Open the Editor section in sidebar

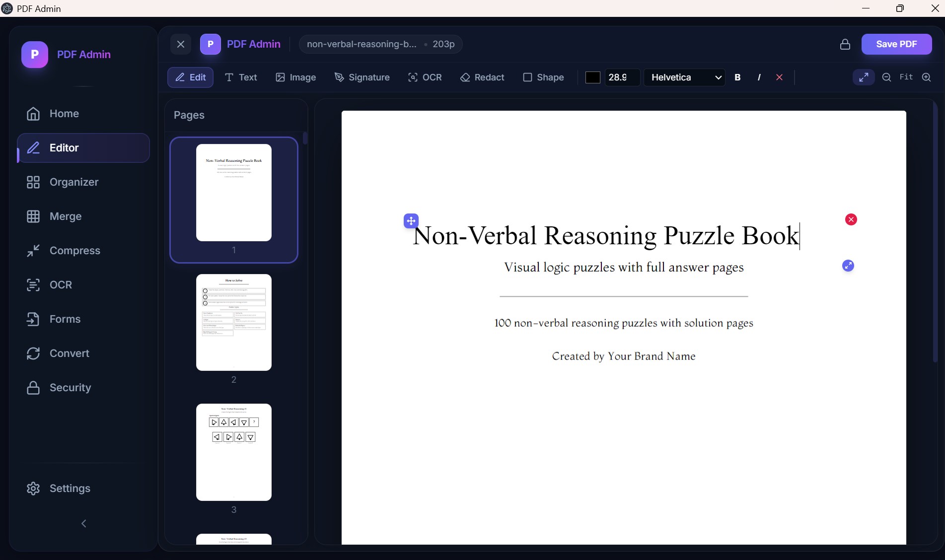[83, 148]
